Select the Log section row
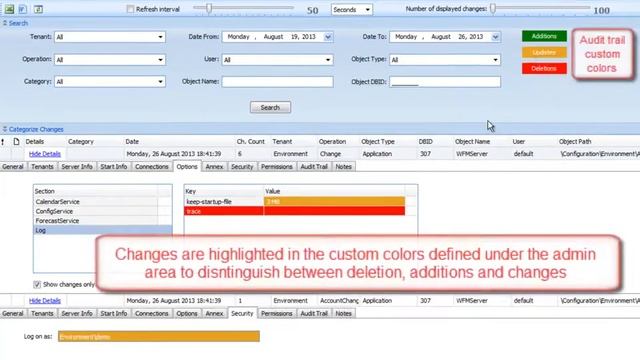Image resolution: width=640 pixels, height=360 pixels. [x=102, y=230]
